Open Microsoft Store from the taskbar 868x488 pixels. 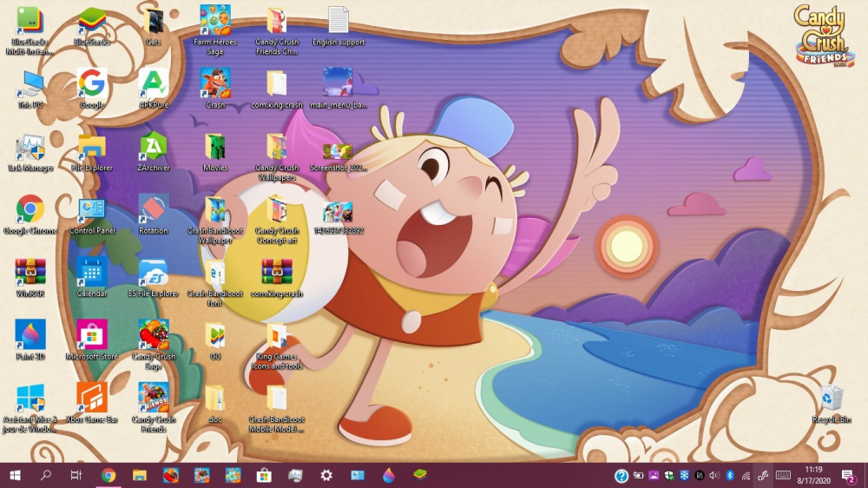[264, 475]
